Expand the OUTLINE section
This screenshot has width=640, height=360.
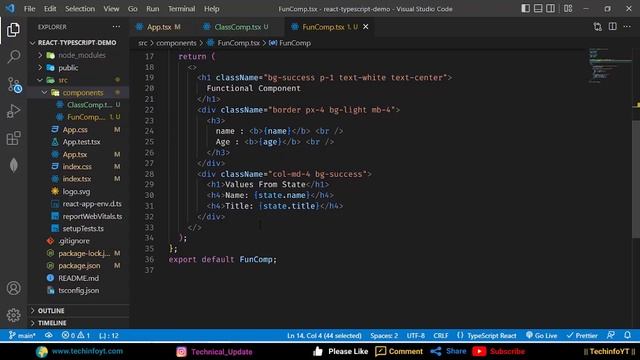pos(51,311)
